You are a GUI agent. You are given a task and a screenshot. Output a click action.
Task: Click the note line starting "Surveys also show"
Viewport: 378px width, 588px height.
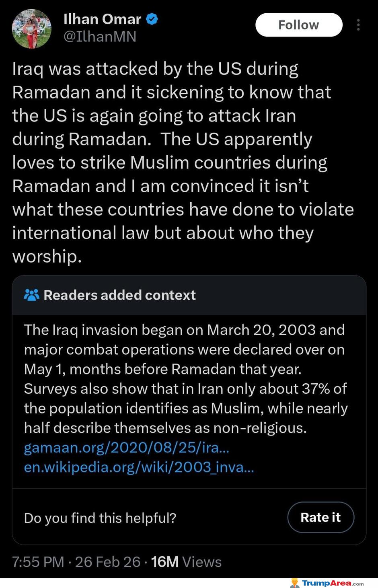(x=185, y=389)
